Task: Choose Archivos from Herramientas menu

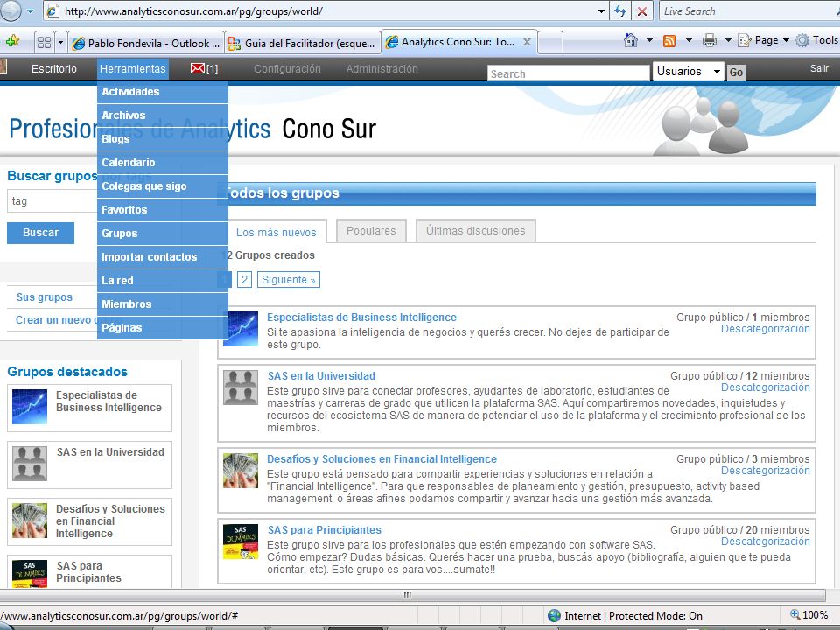Action: (163, 115)
